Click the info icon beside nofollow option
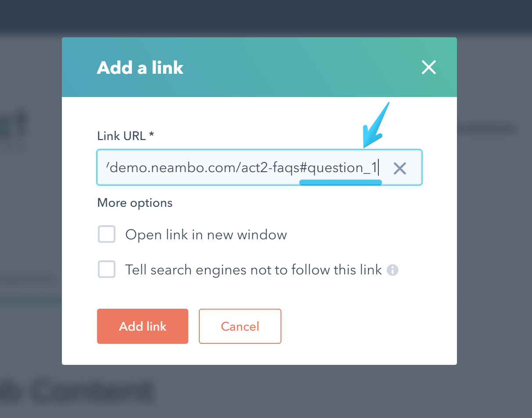The image size is (532, 418). point(392,270)
